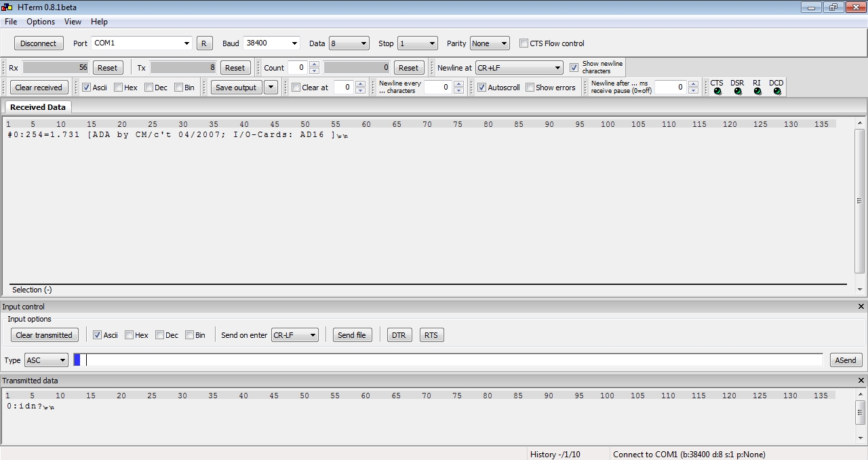The height and width of the screenshot is (460, 868).
Task: Close the Input control panel
Action: (861, 307)
